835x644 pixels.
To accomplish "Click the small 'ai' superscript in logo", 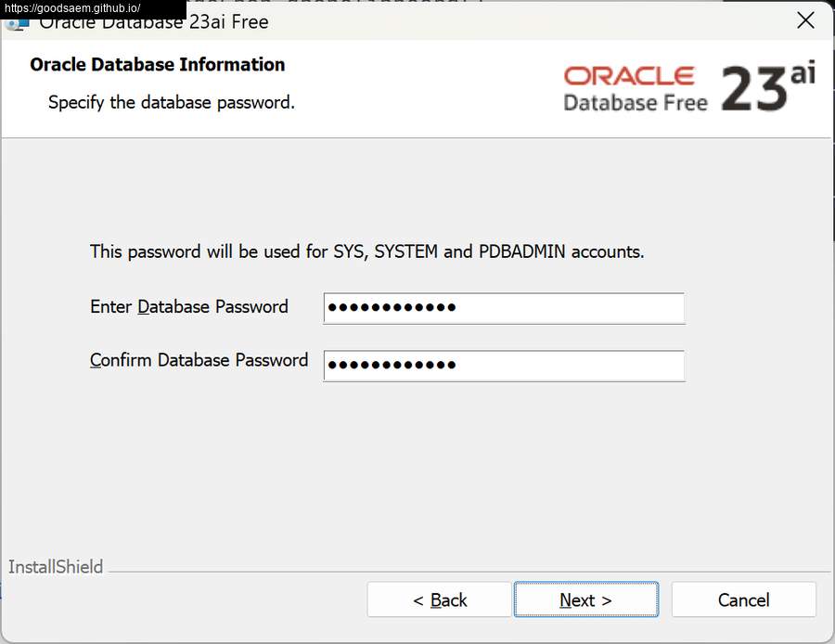I will click(x=803, y=73).
